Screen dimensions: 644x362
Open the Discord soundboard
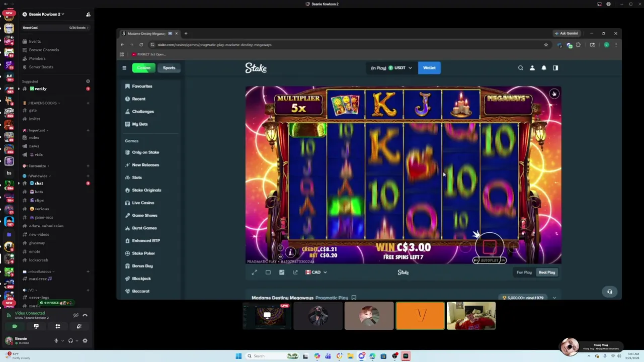[x=79, y=326]
